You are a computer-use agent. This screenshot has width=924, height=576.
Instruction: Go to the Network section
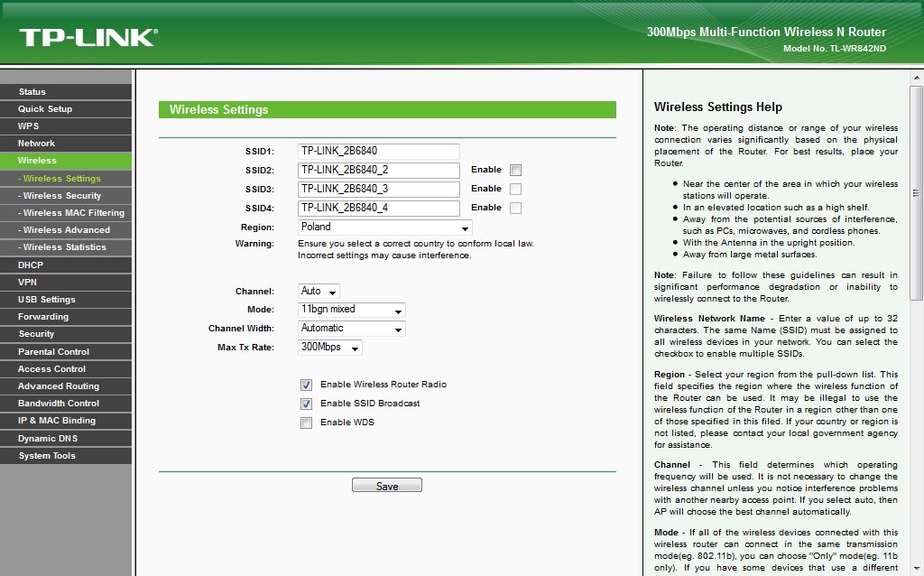tap(65, 144)
